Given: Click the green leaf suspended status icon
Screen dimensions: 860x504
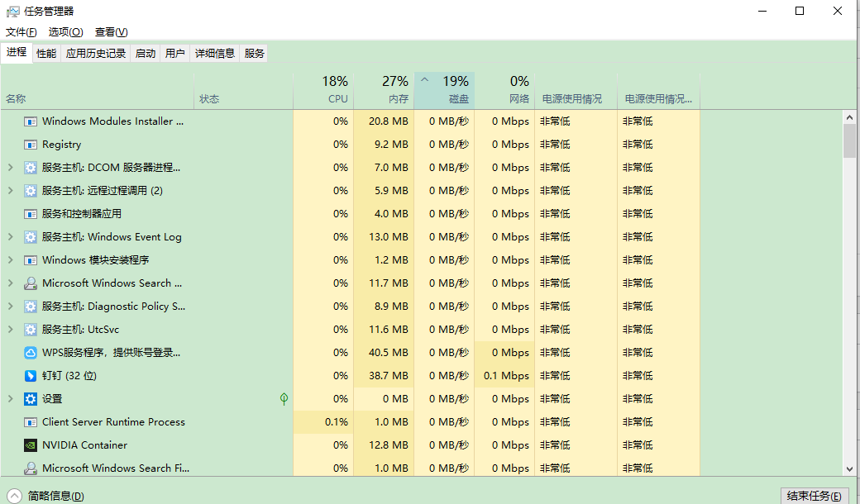Looking at the screenshot, I should [284, 399].
